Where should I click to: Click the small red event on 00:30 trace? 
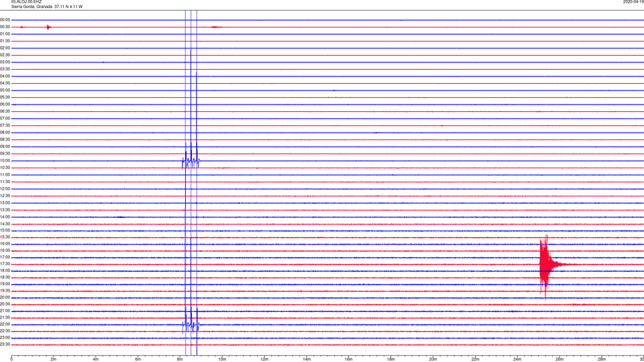coord(48,27)
